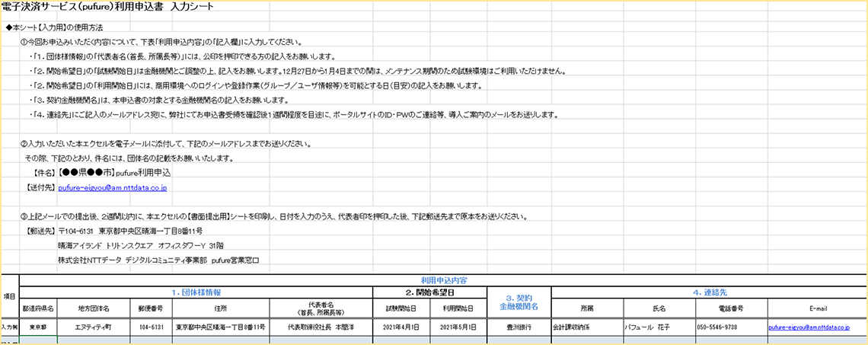Select the 3.契約金融機関名 header cell
This screenshot has width=868, height=345.
[x=519, y=302]
